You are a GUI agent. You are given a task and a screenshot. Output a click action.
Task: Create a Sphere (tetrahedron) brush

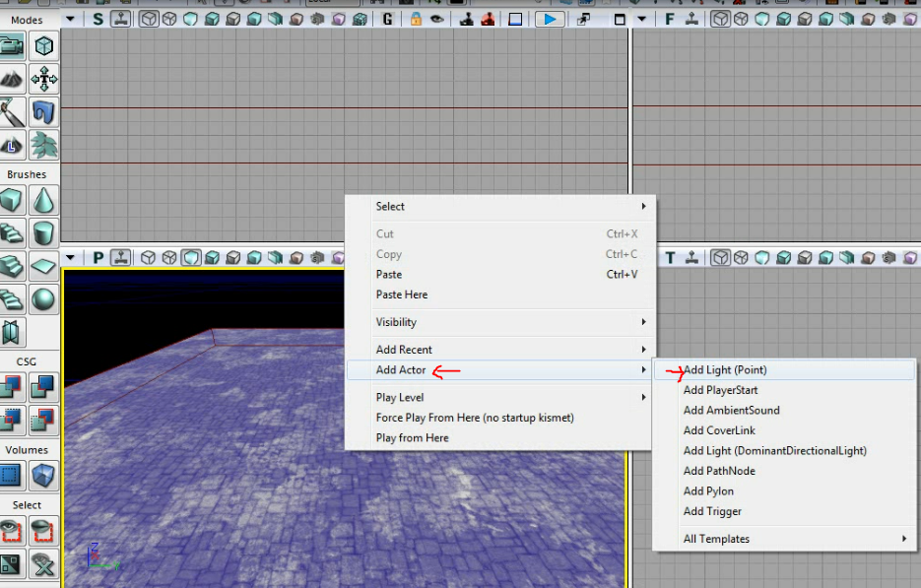44,300
